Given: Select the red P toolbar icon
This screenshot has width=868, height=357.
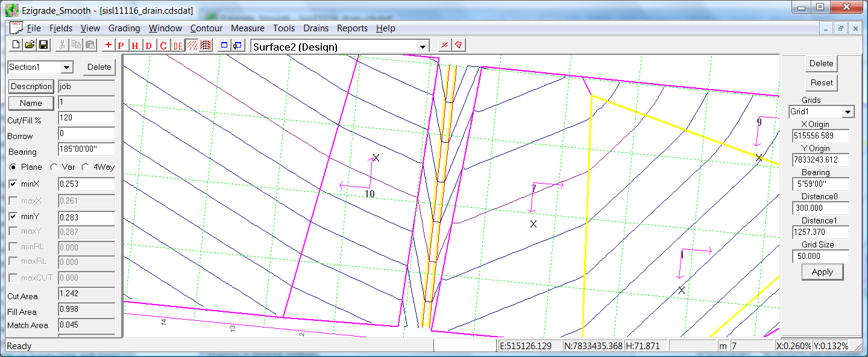Looking at the screenshot, I should click(121, 45).
